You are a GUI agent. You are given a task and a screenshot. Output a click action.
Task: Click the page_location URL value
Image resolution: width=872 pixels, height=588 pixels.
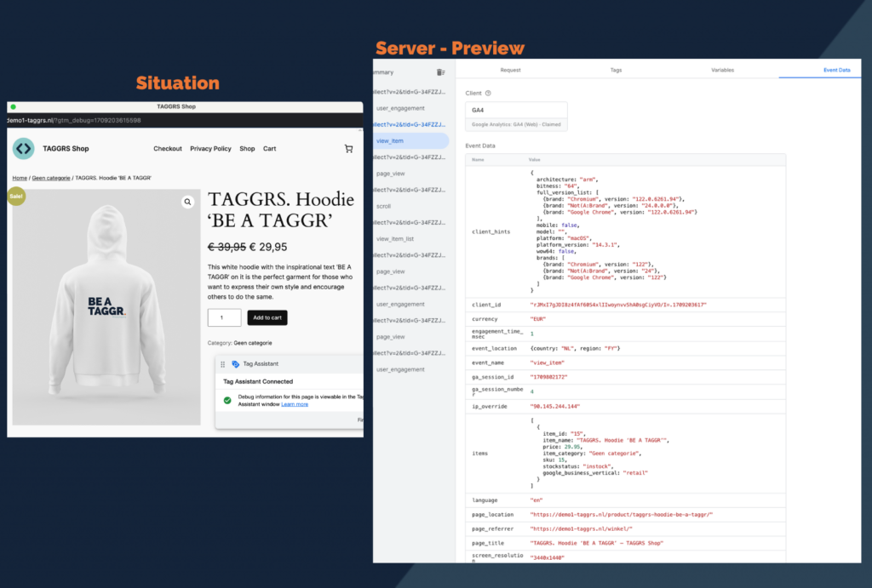tap(621, 515)
